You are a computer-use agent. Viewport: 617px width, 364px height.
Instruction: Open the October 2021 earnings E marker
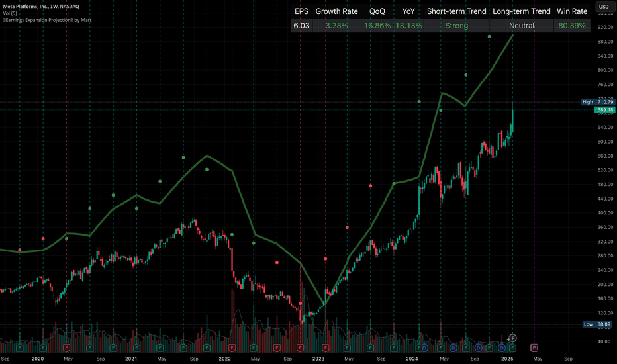pos(207,348)
